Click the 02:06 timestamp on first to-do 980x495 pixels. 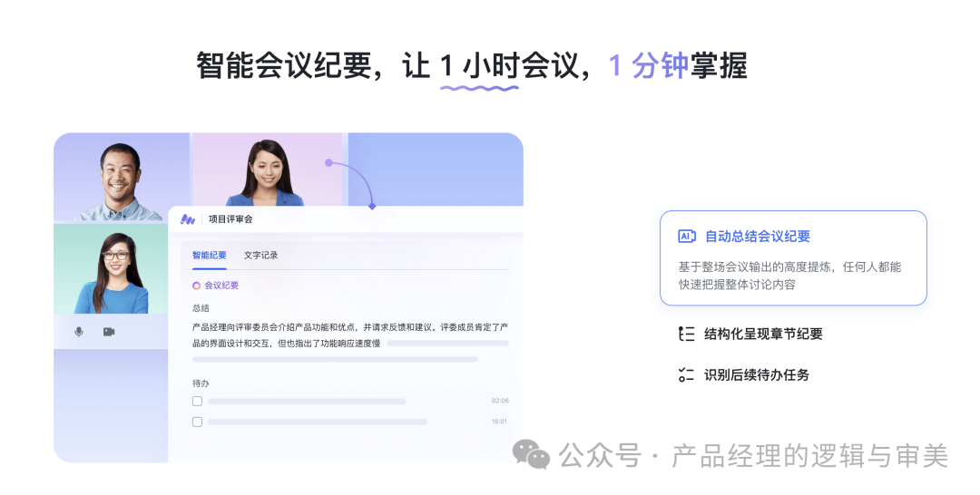(x=500, y=401)
